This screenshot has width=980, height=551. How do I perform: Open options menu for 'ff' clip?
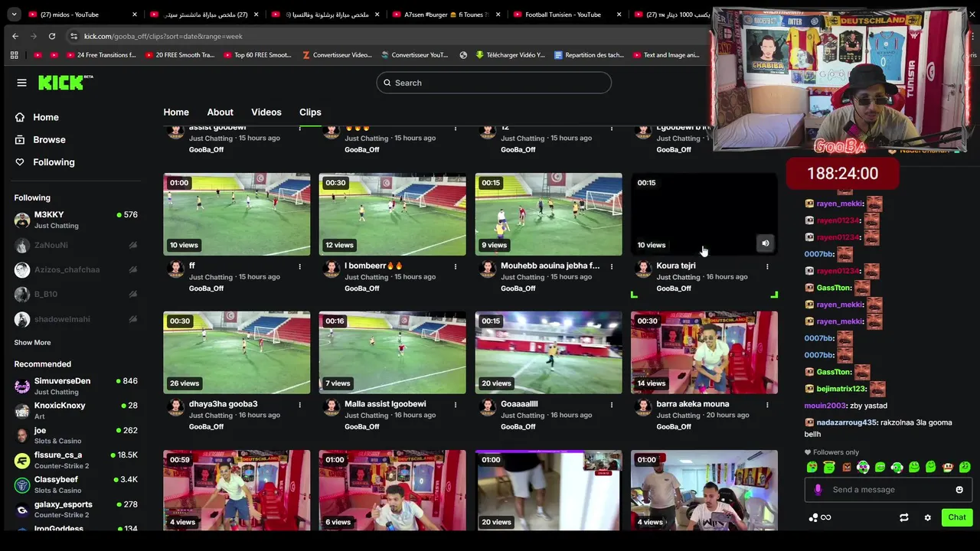pyautogui.click(x=299, y=266)
